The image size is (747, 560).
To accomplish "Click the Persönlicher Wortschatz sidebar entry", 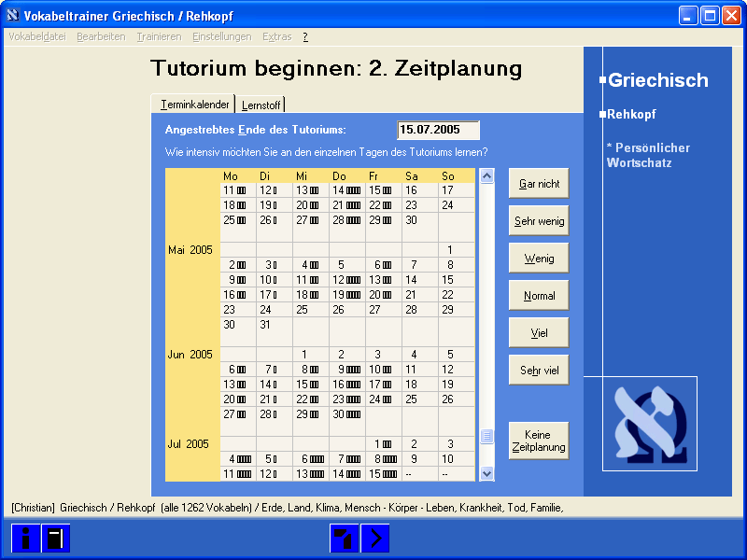I will pos(648,155).
